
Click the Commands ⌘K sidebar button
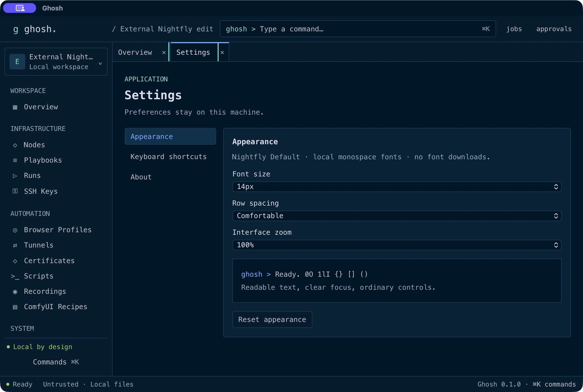(x=56, y=362)
